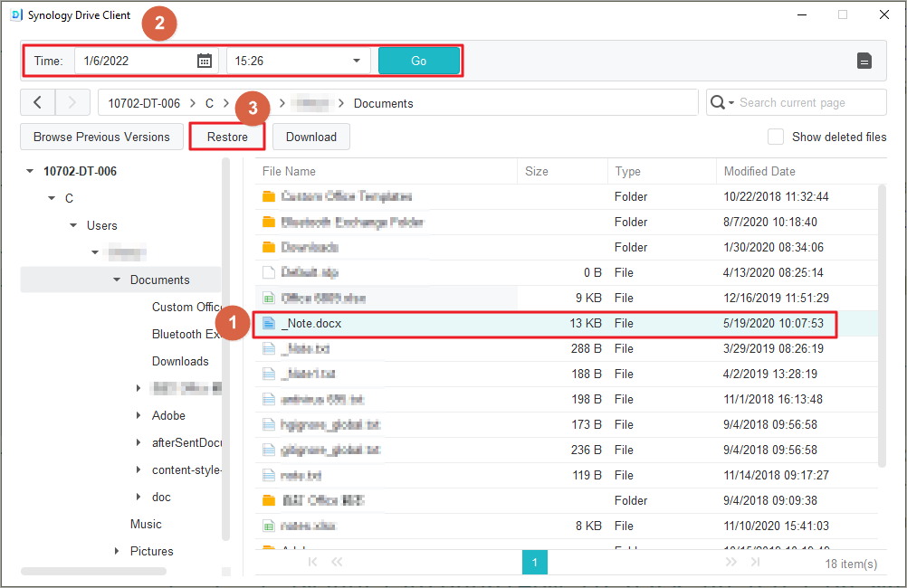Go to the last page arrow icon
This screenshot has height=588, width=907.
pos(750,563)
